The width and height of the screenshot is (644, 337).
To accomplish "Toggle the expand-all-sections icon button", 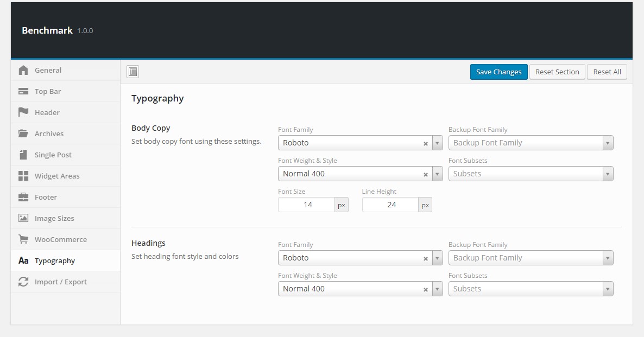I will 133,72.
